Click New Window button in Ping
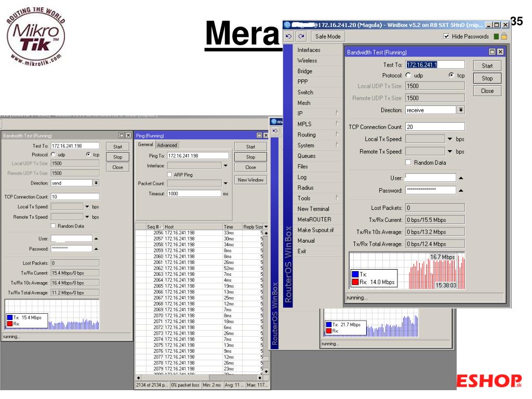The height and width of the screenshot is (399, 532). pyautogui.click(x=250, y=180)
